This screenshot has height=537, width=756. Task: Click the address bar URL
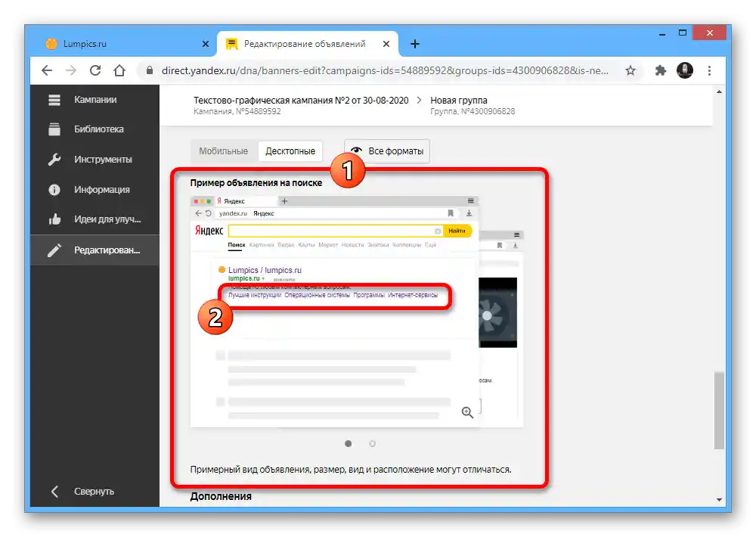(385, 70)
